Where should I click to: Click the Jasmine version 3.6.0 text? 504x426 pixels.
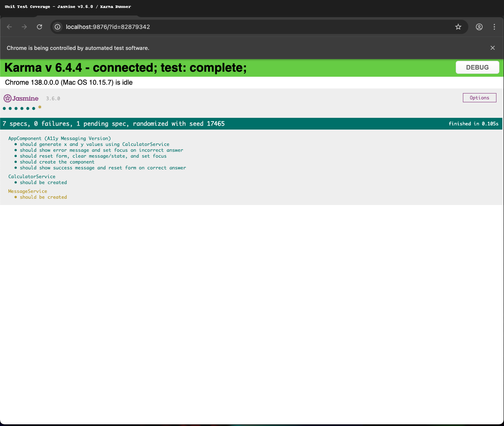click(x=53, y=99)
